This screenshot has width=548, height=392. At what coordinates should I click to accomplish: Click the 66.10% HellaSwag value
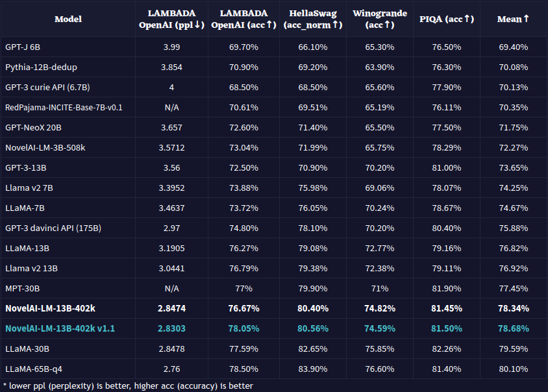313,47
